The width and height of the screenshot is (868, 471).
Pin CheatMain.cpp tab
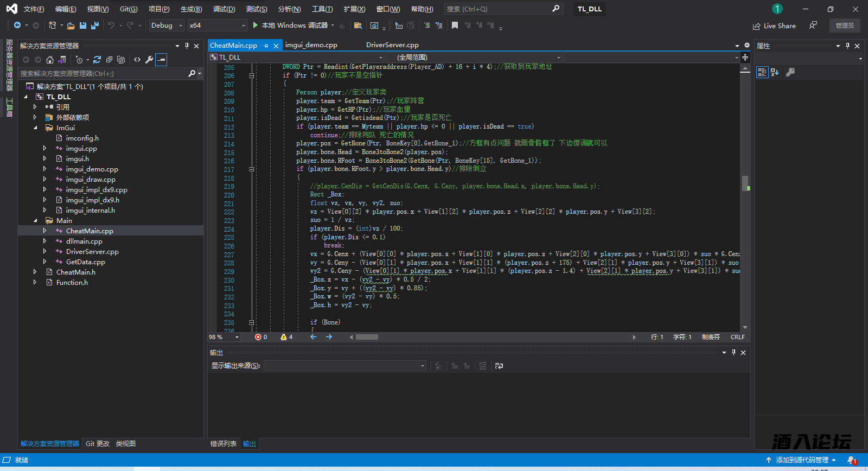[266, 46]
